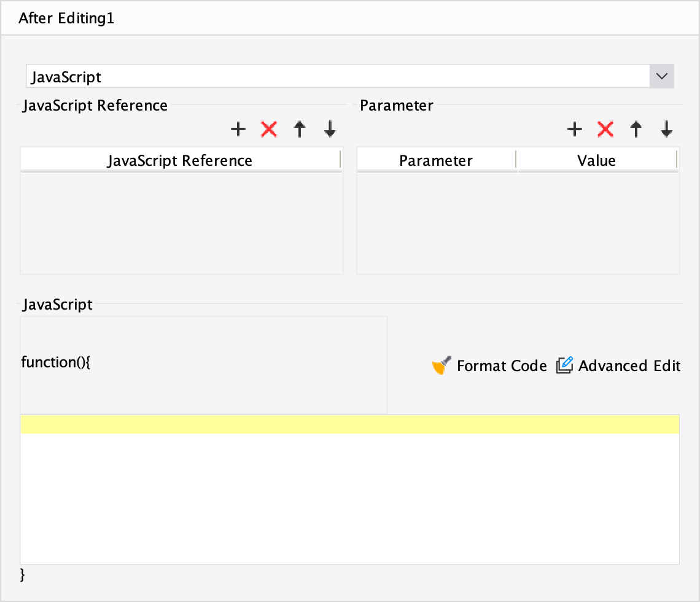700x602 pixels.
Task: Delete selected Parameter row
Action: pyautogui.click(x=605, y=130)
